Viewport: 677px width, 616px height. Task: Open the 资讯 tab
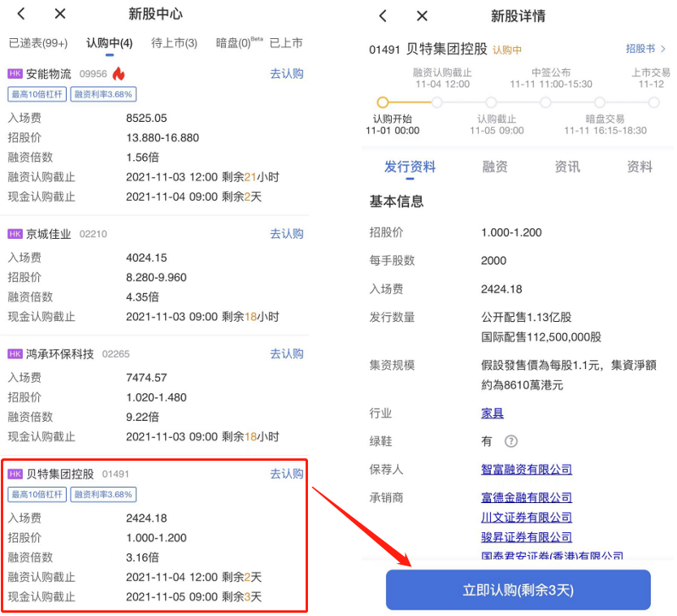click(567, 167)
